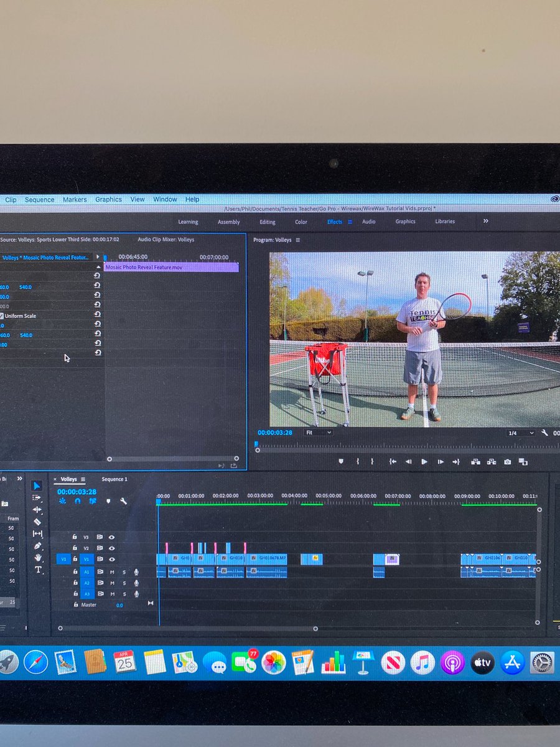Select the Ripple Edit tool

click(37, 510)
